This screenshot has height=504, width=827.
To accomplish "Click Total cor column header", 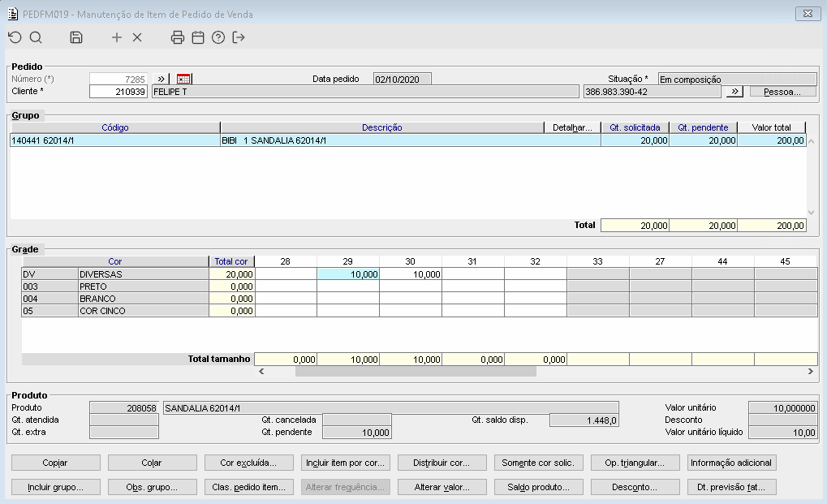I will (x=231, y=261).
